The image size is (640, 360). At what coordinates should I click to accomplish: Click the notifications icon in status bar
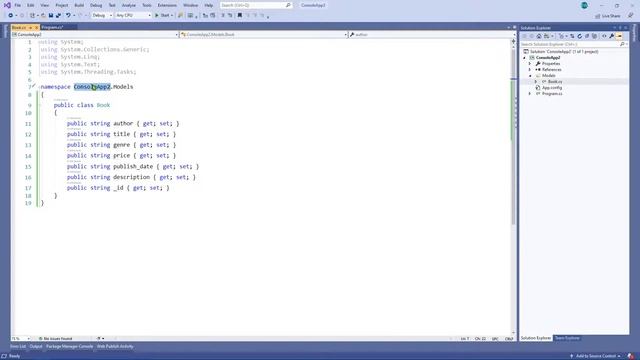point(631,356)
